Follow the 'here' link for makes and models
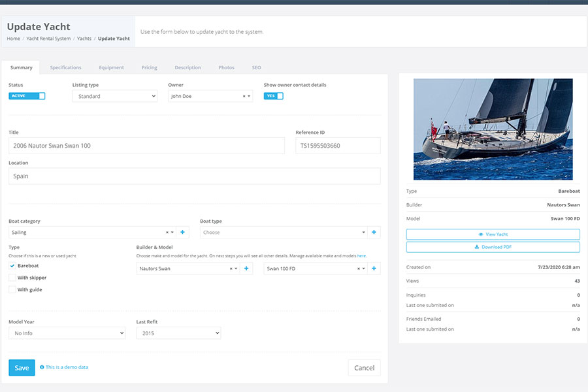The width and height of the screenshot is (588, 392). [x=361, y=256]
